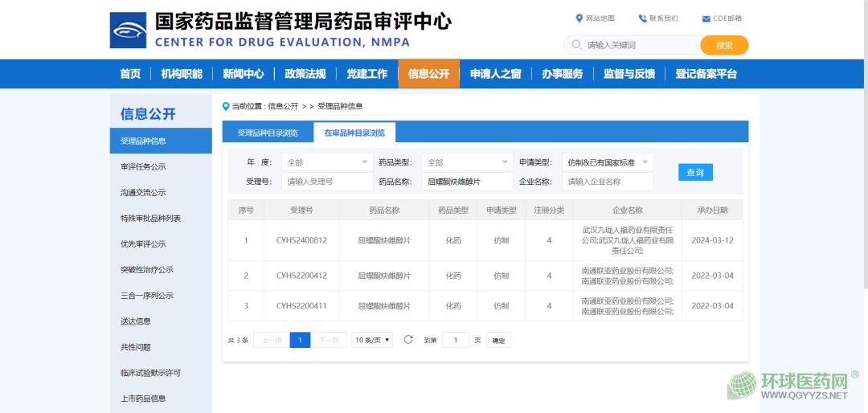Select 政策法规 in the navigation bar
The height and width of the screenshot is (413, 868).
[x=305, y=74]
